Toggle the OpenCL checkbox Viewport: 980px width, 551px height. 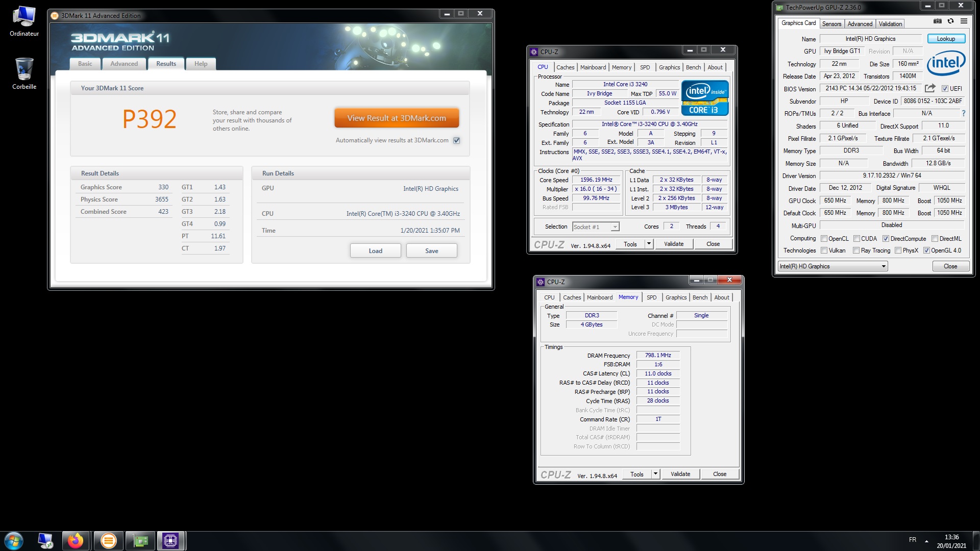pyautogui.click(x=824, y=238)
